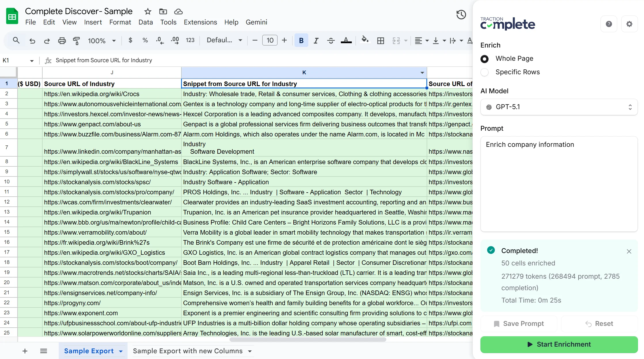Screen dimensions: 644x359
Task: Open sidebar settings gear icon
Action: pos(629,24)
